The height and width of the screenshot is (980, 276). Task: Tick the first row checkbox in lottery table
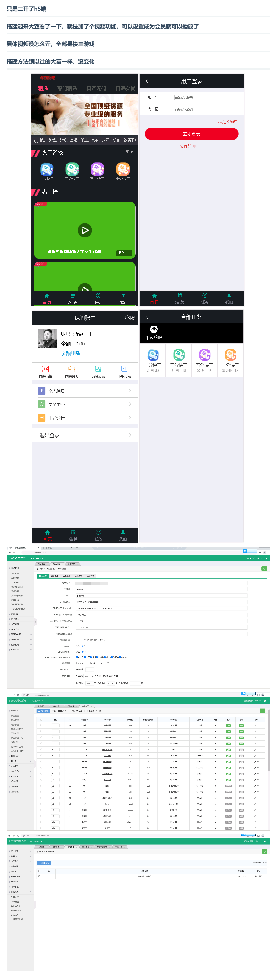coord(41,725)
